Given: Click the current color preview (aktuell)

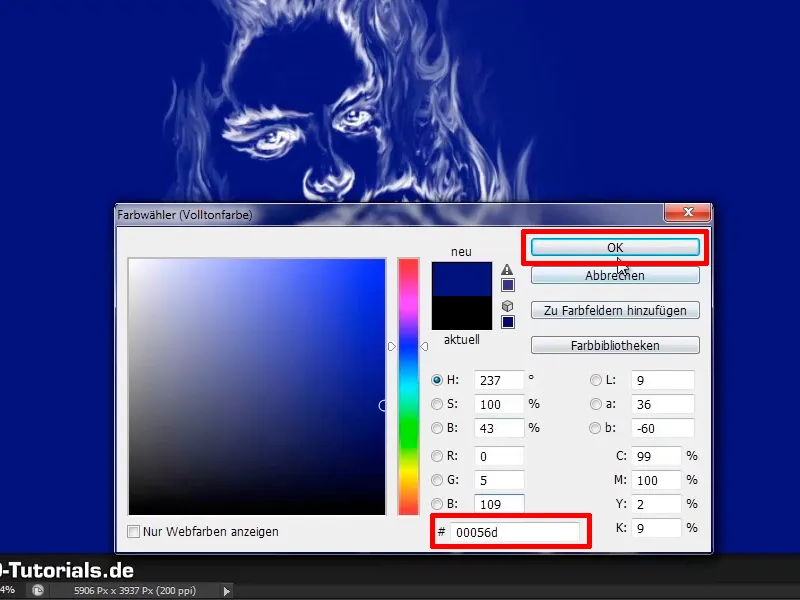Looking at the screenshot, I should pos(462,313).
